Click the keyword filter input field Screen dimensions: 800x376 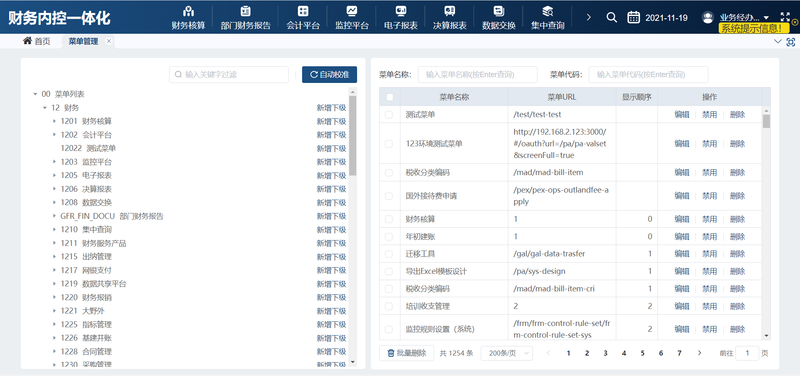pyautogui.click(x=229, y=74)
